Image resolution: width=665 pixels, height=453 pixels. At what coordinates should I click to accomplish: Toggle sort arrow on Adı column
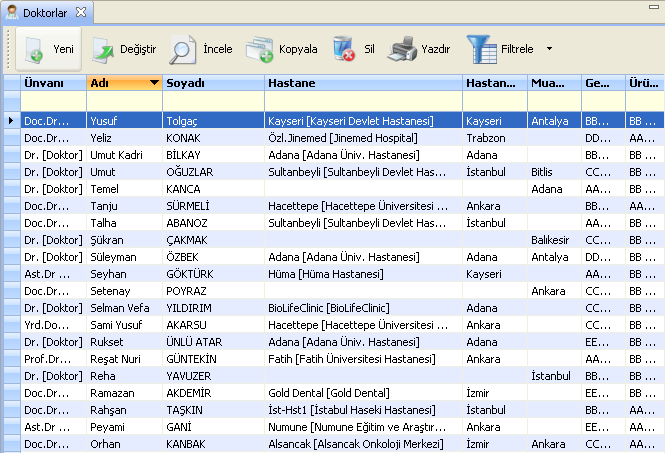[x=154, y=83]
